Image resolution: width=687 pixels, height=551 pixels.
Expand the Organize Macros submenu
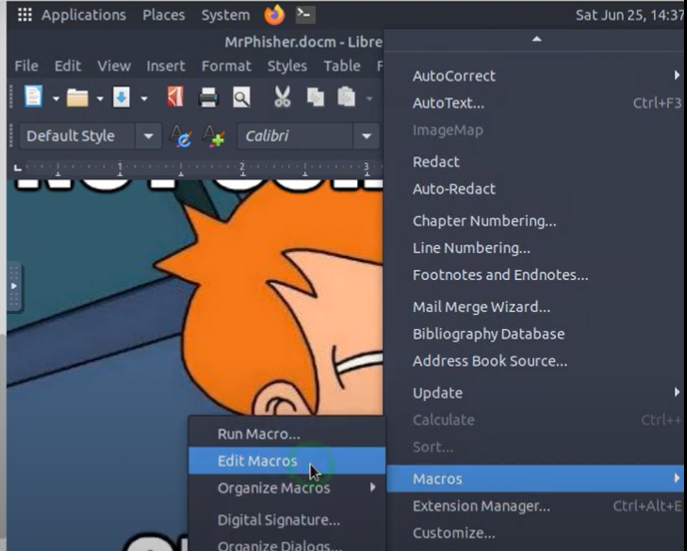(372, 487)
